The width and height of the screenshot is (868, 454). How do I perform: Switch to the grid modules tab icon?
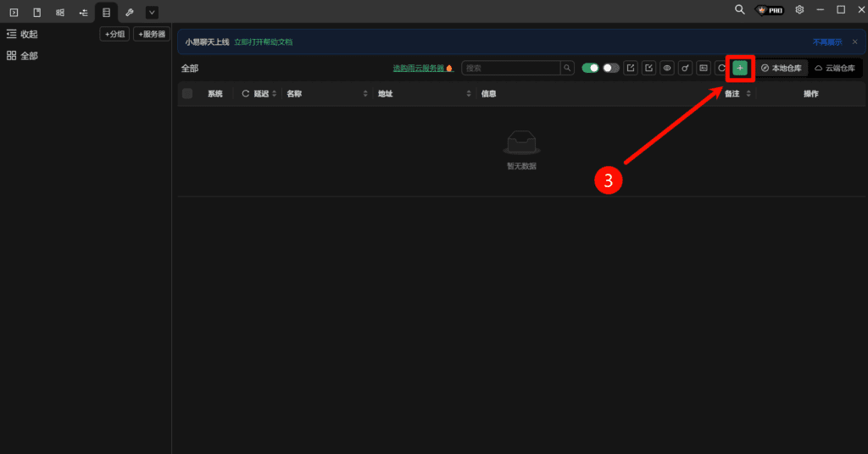point(60,12)
